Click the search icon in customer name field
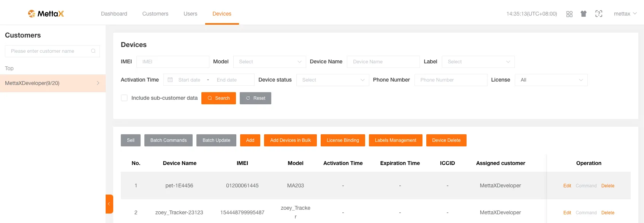Viewport: 644px width, 223px height. click(93, 51)
